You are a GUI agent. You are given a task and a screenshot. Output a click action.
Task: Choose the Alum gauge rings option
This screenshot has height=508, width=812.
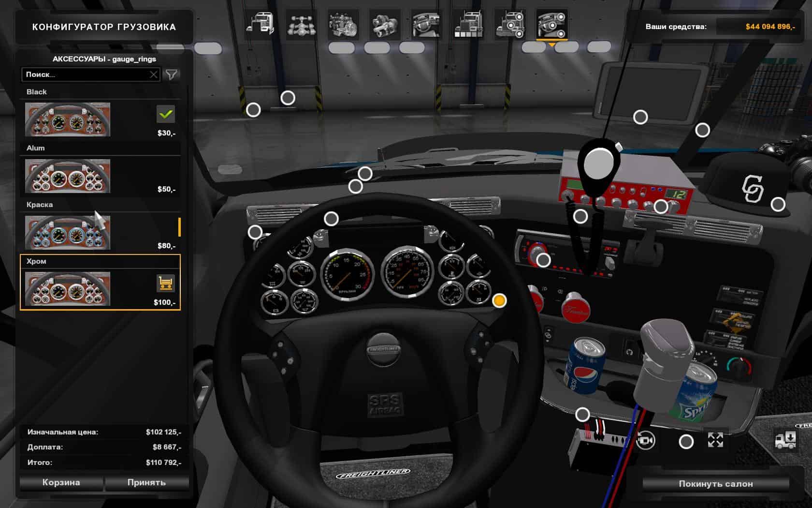(x=68, y=176)
